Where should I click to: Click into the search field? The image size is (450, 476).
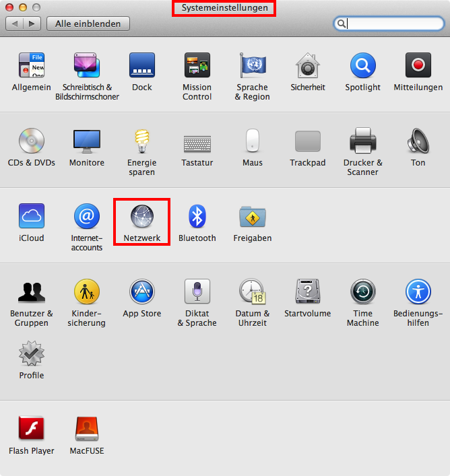coord(394,24)
